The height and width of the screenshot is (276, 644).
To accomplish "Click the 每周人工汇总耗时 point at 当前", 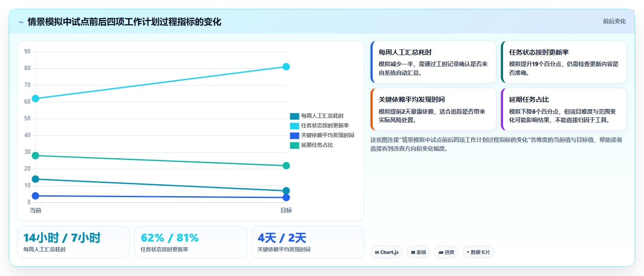I will pos(36,179).
